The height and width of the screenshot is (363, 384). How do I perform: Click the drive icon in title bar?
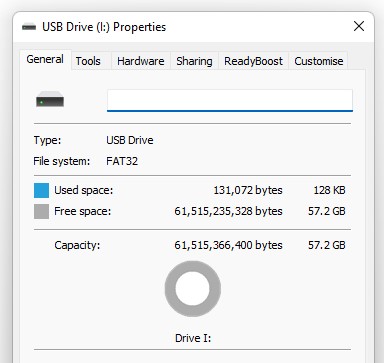pyautogui.click(x=29, y=27)
